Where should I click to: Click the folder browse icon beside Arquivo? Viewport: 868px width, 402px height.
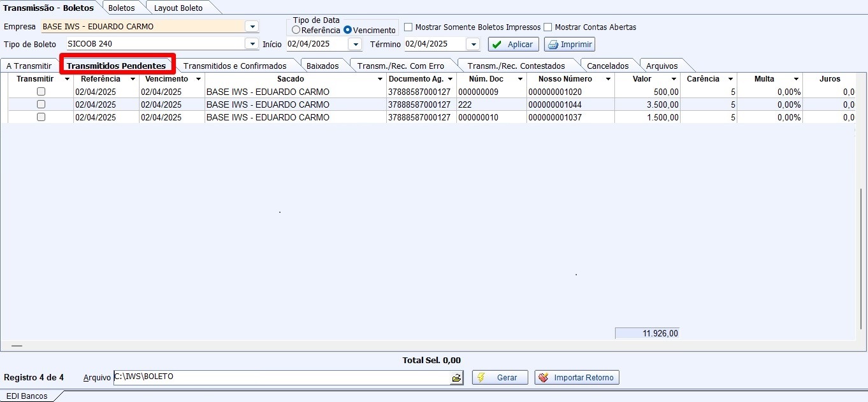pos(456,378)
